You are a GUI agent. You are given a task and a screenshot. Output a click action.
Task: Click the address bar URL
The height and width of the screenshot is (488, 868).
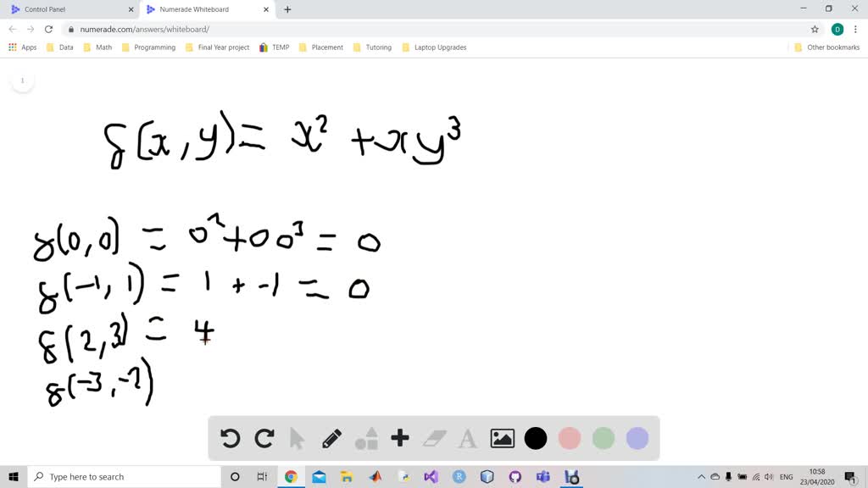(144, 30)
